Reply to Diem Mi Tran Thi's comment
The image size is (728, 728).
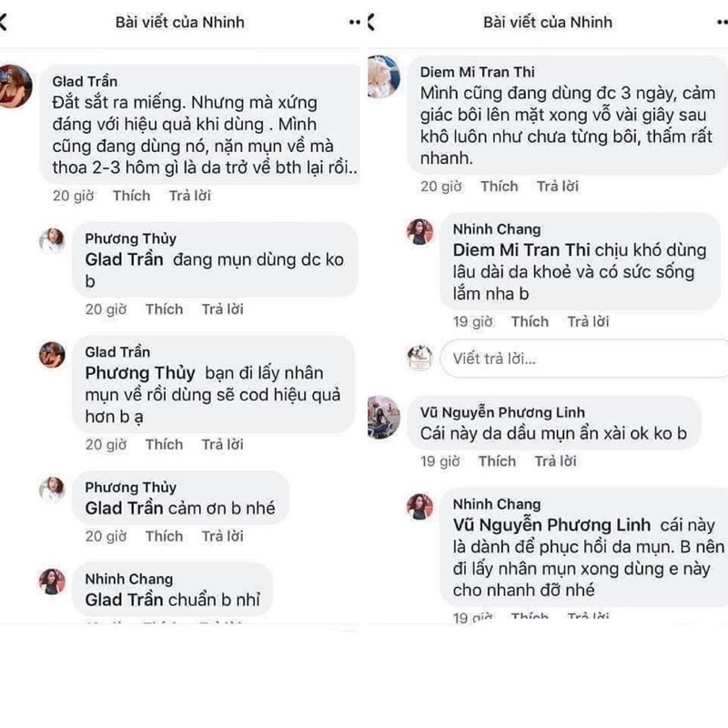tap(557, 187)
